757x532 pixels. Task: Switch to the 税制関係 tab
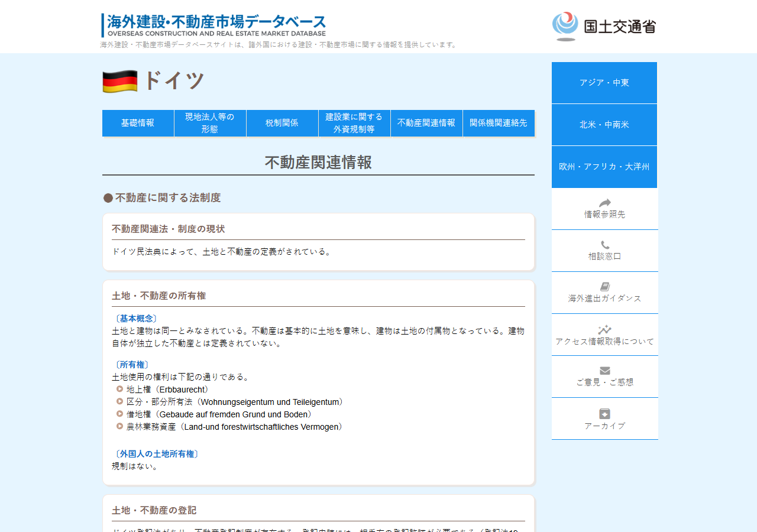282,123
